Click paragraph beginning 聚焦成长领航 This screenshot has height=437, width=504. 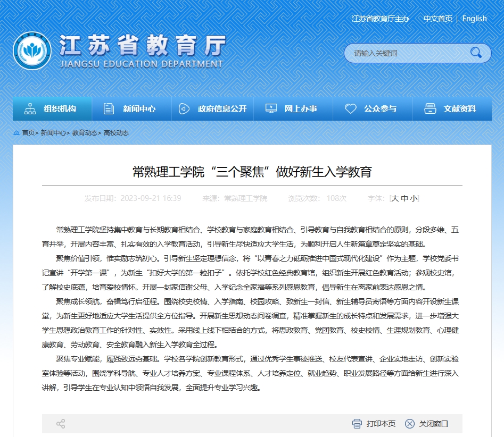coord(250,323)
